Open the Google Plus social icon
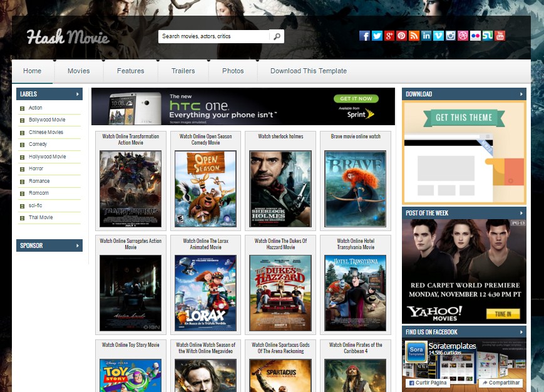The image size is (544, 392). pos(389,36)
